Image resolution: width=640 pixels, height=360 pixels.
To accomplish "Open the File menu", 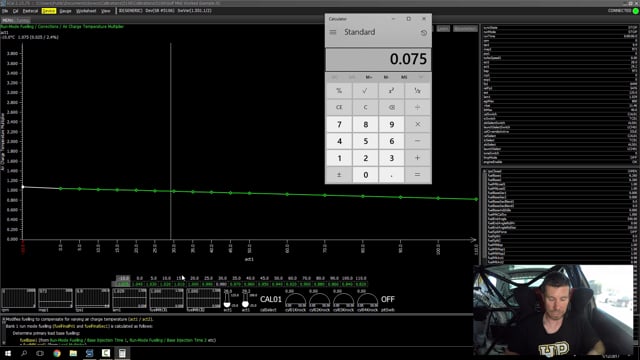I will [x=5, y=11].
